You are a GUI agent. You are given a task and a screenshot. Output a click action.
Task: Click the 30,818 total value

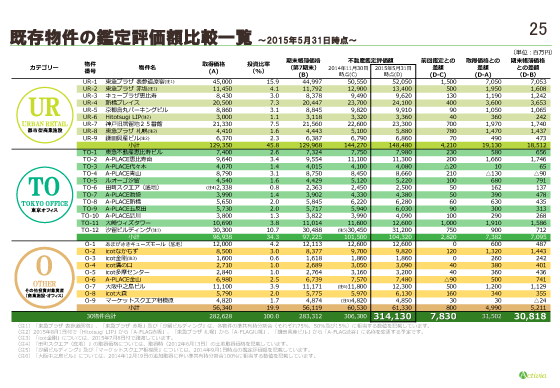530,316
